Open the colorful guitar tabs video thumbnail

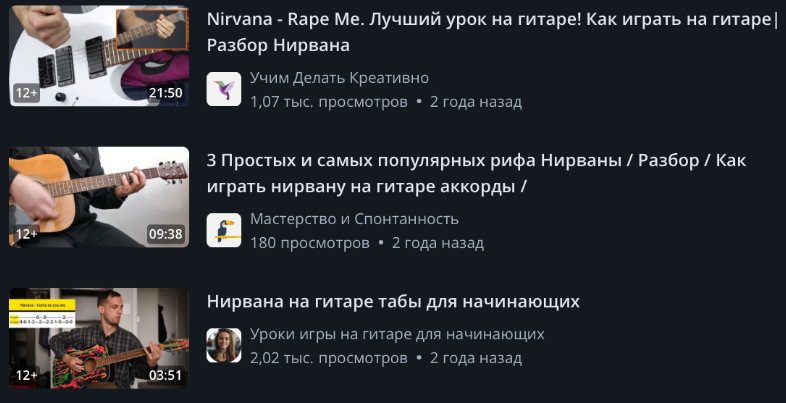point(99,338)
